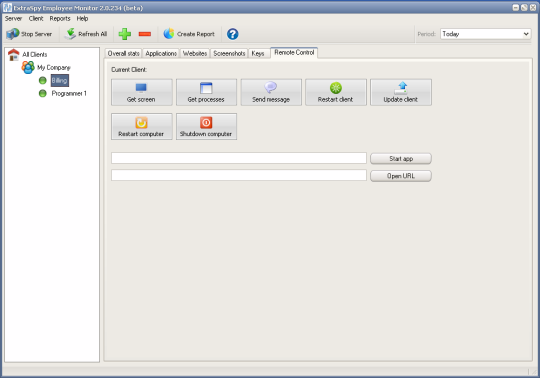Open the Help menu
This screenshot has width=540, height=378.
point(82,19)
